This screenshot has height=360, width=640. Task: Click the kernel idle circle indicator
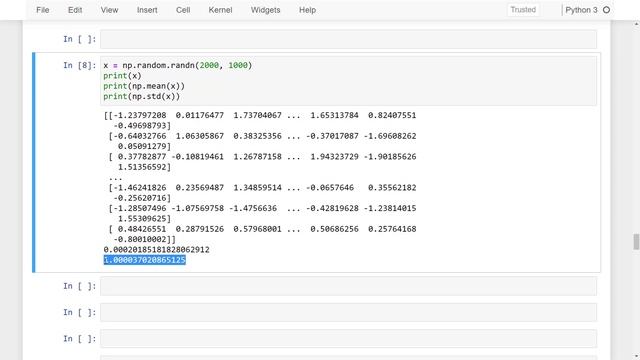click(x=607, y=10)
